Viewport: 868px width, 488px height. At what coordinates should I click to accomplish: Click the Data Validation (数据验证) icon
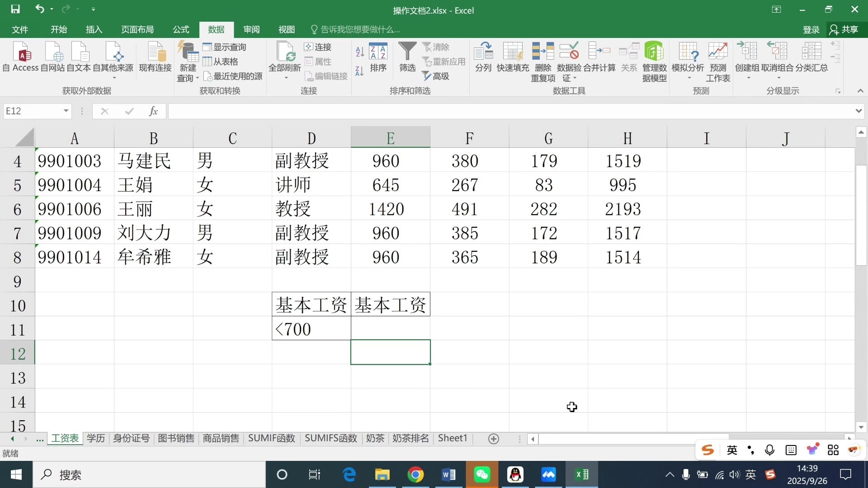[569, 51]
